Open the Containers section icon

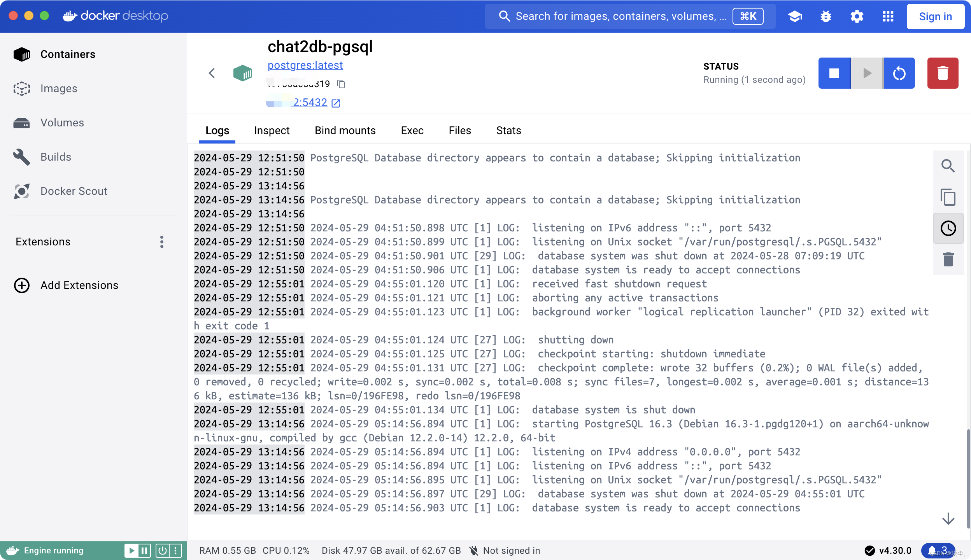pos(21,54)
